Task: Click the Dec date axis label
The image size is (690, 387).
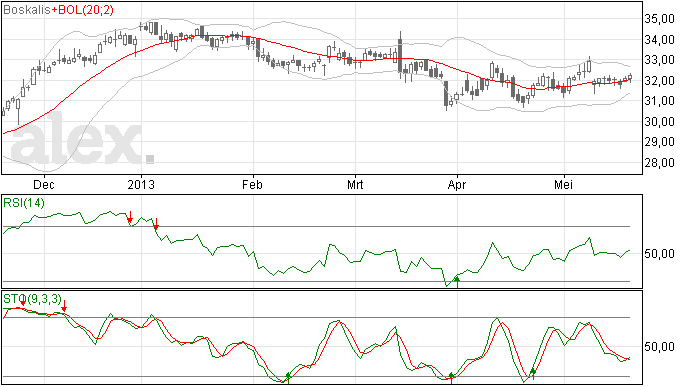Action: pyautogui.click(x=44, y=184)
